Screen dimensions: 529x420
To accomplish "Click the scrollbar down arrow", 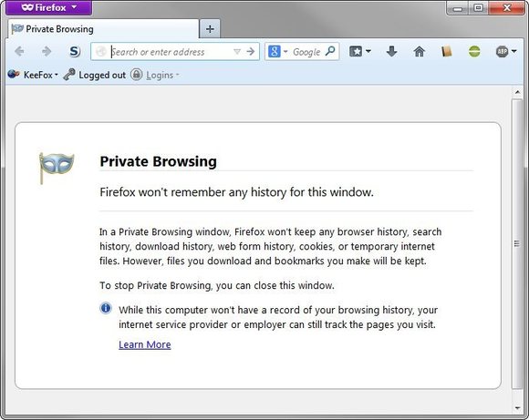I will [517, 408].
